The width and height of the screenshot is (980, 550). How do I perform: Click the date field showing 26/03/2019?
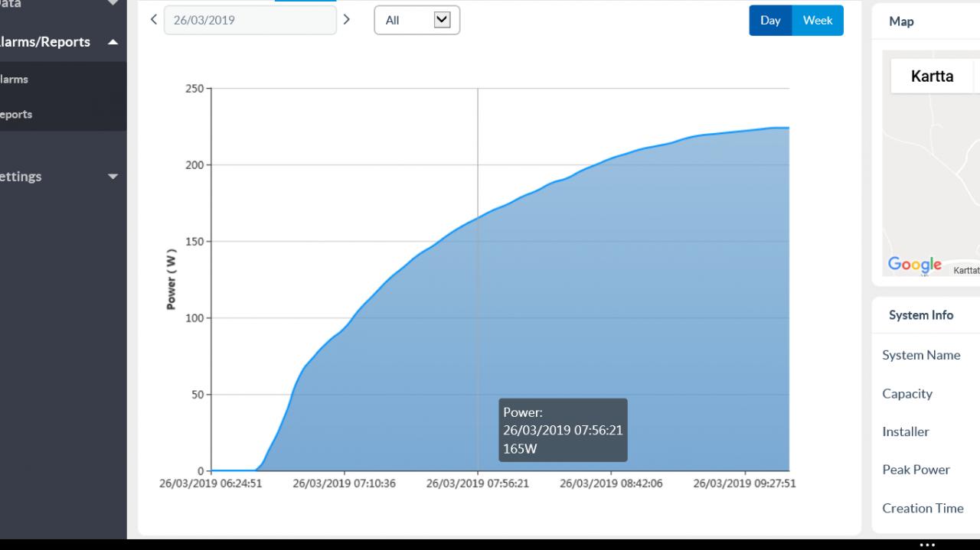[x=250, y=20]
